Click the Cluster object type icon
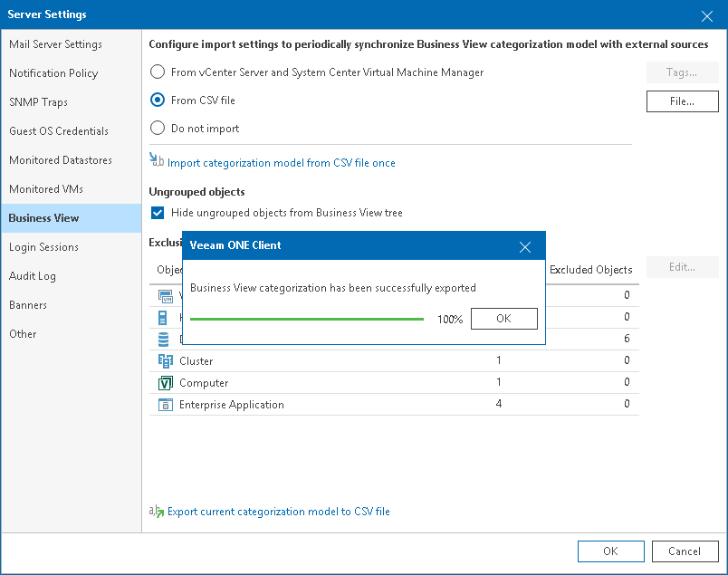 click(x=165, y=360)
